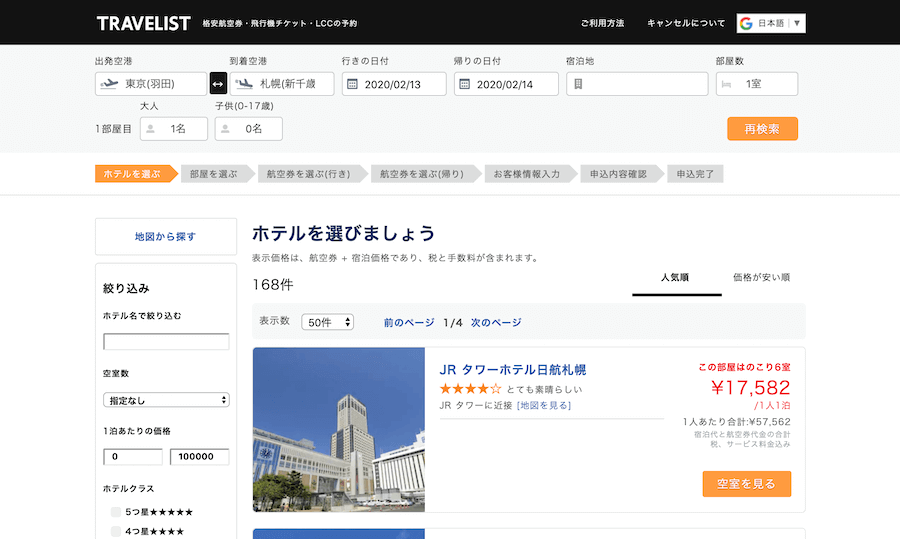The image size is (900, 539).
Task: Go to 次のページ
Action: point(496,323)
